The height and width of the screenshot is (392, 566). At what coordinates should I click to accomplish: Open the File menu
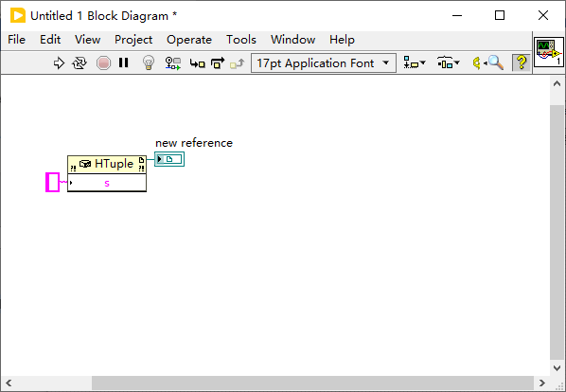pyautogui.click(x=17, y=40)
